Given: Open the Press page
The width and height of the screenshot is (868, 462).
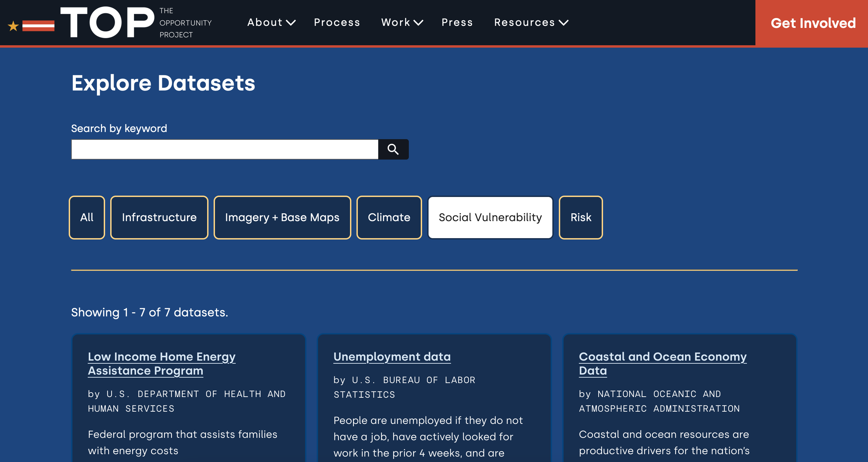Looking at the screenshot, I should tap(457, 22).
